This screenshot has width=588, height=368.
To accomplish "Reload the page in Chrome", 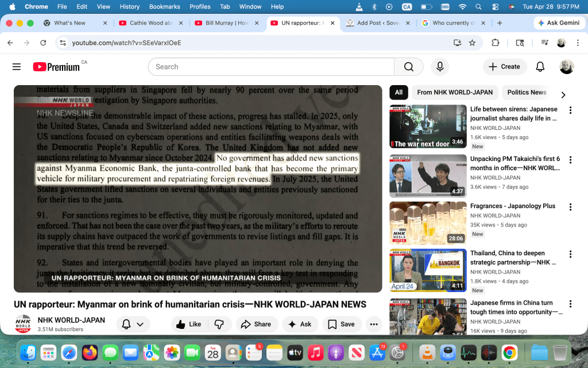I will [x=43, y=43].
